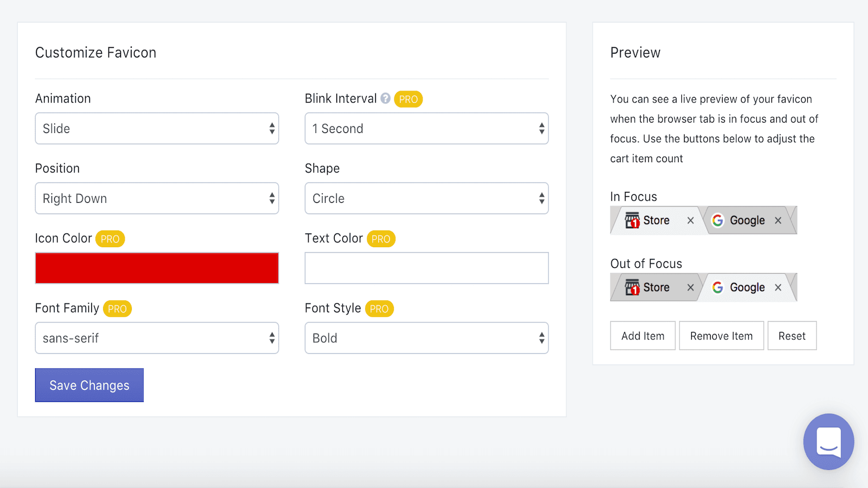Click the Add Item button

click(x=642, y=336)
